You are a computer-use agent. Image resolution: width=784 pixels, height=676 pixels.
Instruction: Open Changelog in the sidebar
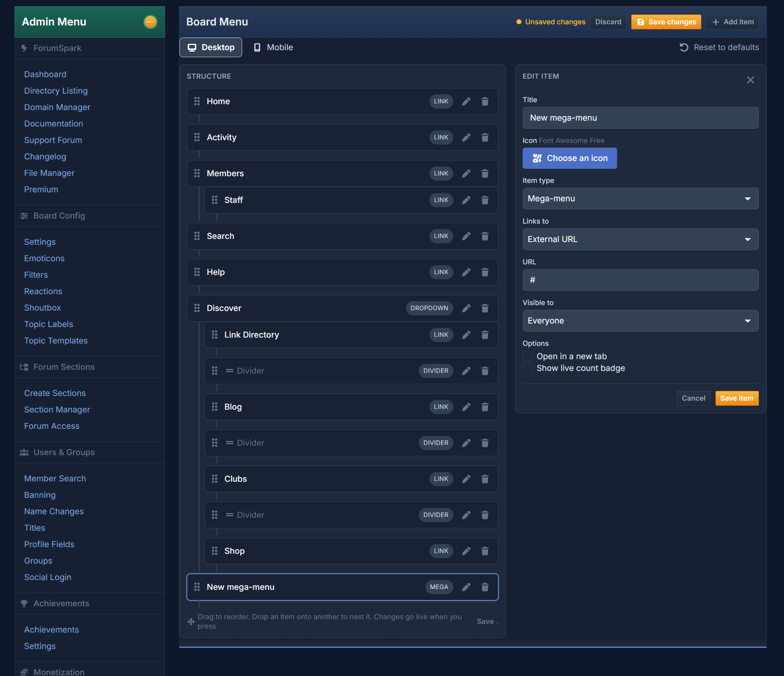coord(45,157)
